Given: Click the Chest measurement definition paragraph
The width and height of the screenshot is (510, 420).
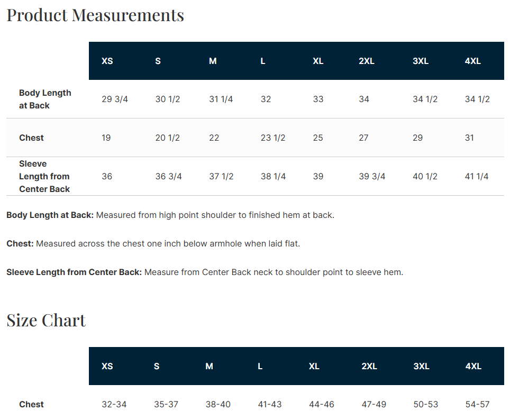Looking at the screenshot, I should [153, 244].
